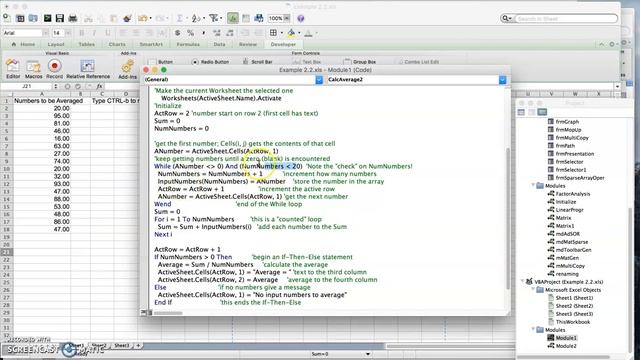Switch to the Data ribbon tab
Image resolution: width=640 pixels, height=360 pixels.
(219, 44)
